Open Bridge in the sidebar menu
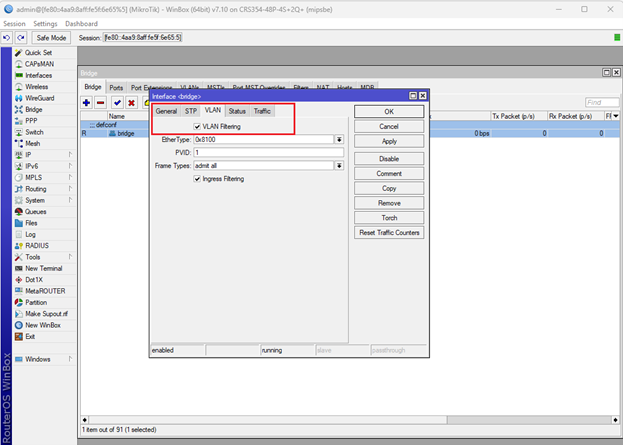Image resolution: width=623 pixels, height=445 pixels. [34, 109]
